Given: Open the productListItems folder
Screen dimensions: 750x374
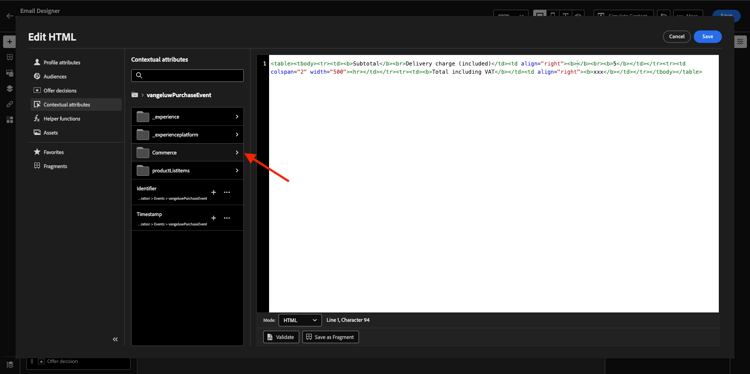Looking at the screenshot, I should tap(187, 171).
